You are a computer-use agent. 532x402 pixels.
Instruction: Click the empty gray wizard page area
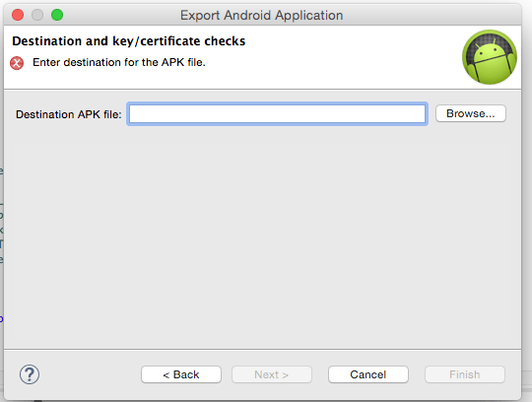tap(262, 237)
